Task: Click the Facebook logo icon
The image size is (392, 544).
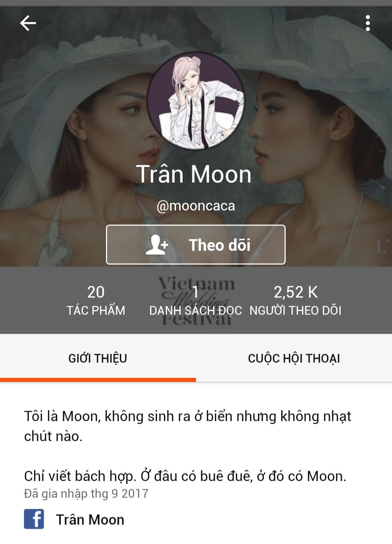Action: point(34,519)
